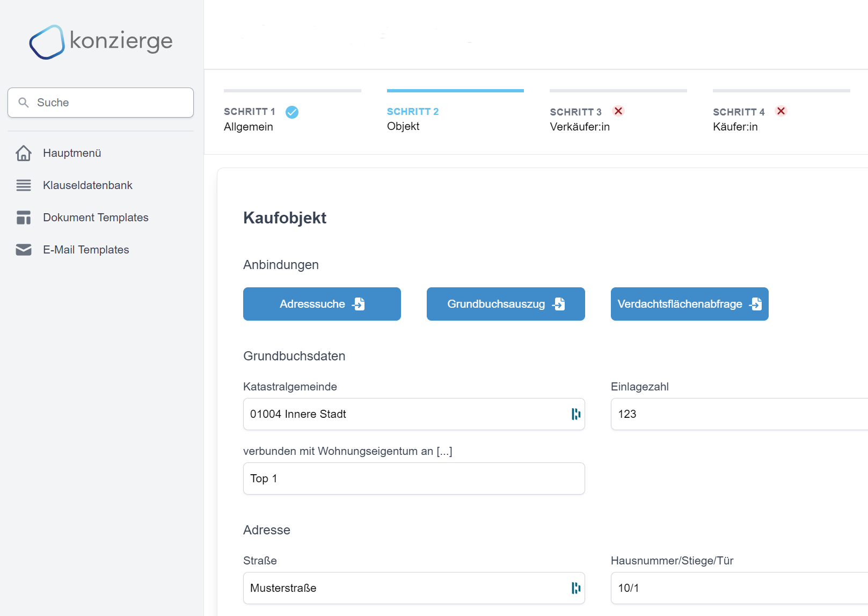
Task: Click the Klauseldatenbank list icon
Action: tap(24, 185)
